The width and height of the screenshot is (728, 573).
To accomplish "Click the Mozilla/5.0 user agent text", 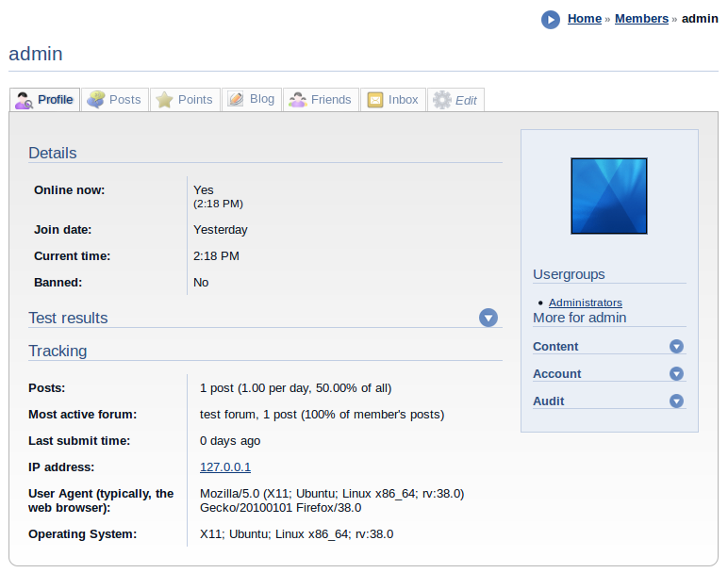I will pyautogui.click(x=332, y=500).
